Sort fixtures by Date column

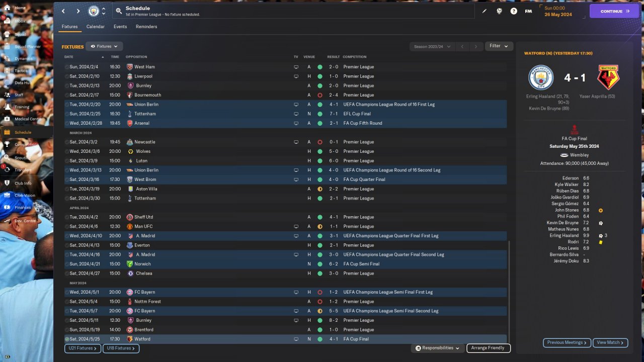69,57
